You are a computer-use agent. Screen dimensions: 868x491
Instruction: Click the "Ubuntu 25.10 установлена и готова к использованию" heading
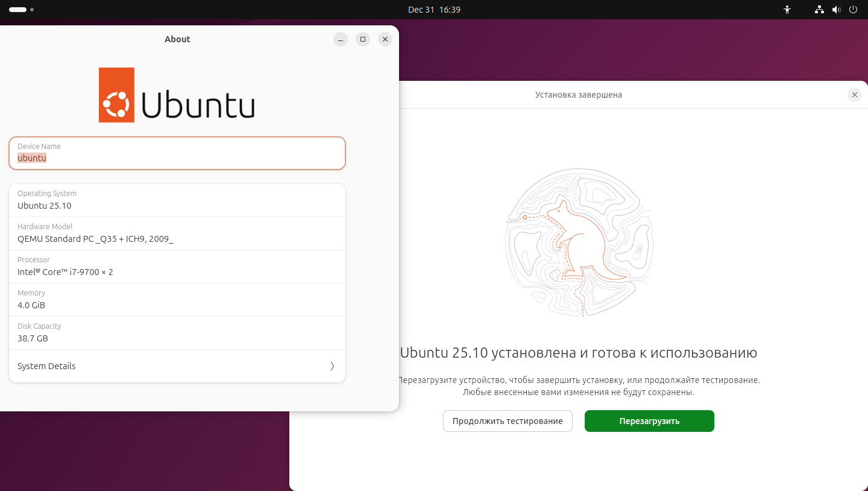click(579, 353)
